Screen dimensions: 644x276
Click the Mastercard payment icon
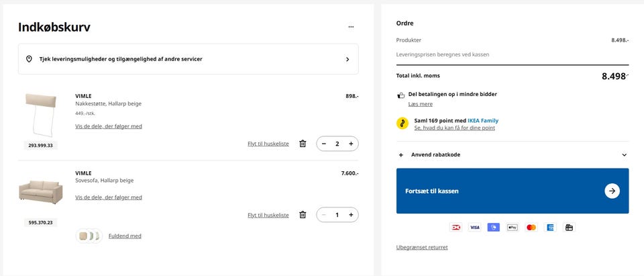(x=531, y=228)
